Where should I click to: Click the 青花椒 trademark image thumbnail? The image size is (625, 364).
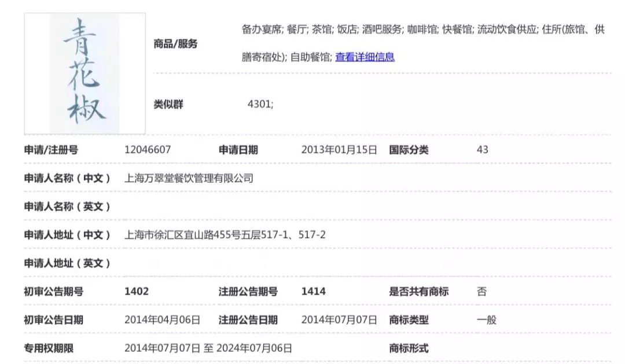pyautogui.click(x=85, y=73)
